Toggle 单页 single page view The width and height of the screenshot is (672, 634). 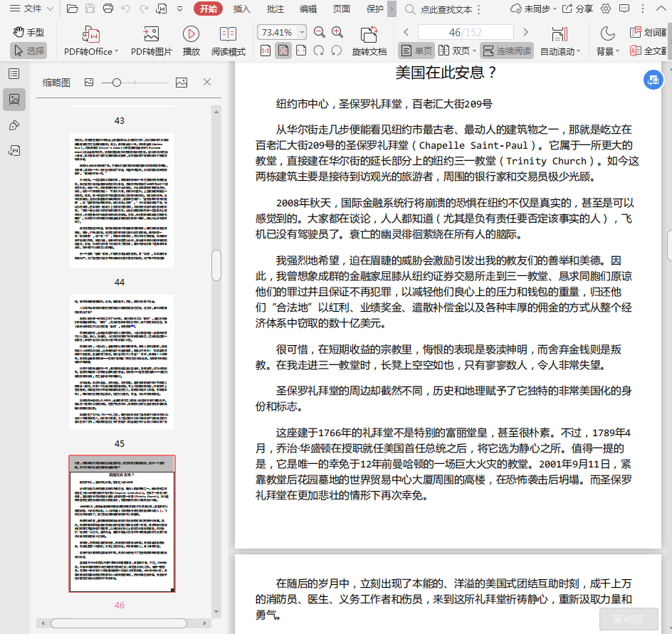(x=416, y=51)
